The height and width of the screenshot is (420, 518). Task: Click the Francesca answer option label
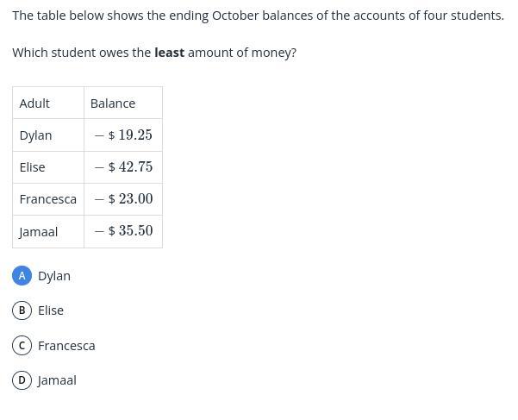pos(66,346)
